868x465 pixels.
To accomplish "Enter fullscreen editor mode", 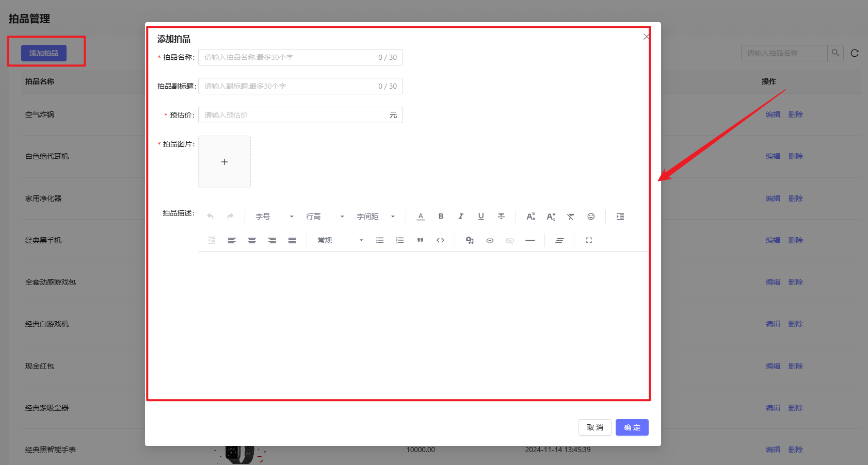I will (x=589, y=240).
